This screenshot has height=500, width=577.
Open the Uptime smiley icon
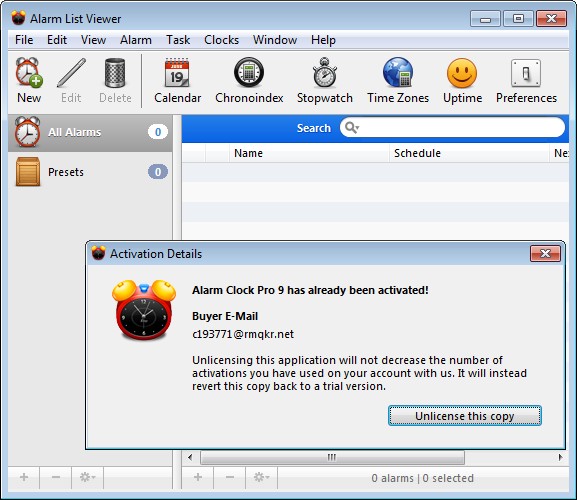tap(462, 80)
